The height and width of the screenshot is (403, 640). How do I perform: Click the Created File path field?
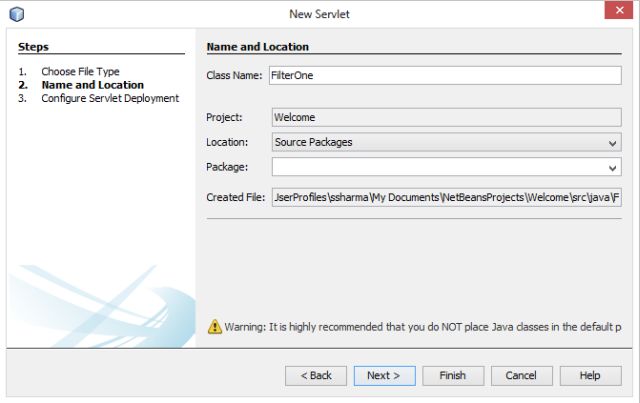(x=445, y=197)
